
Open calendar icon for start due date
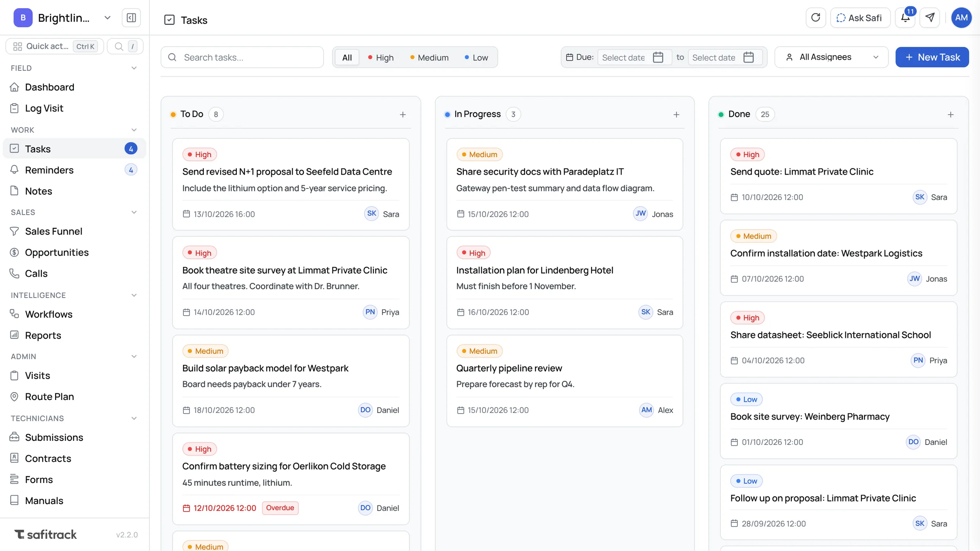[658, 57]
